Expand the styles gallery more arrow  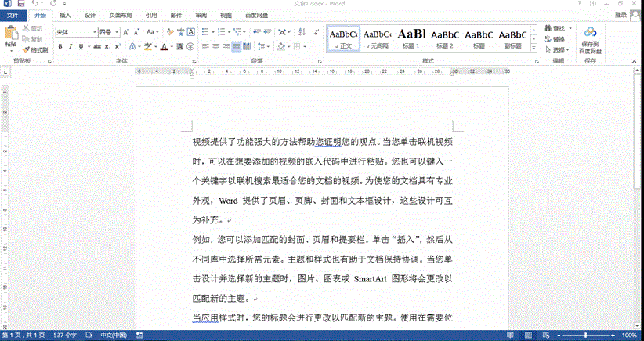click(x=534, y=47)
